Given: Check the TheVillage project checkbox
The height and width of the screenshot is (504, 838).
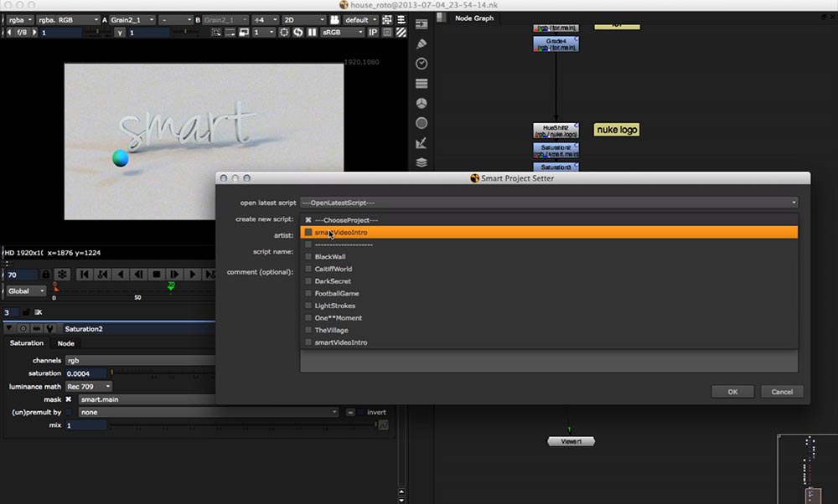Looking at the screenshot, I should coord(308,331).
